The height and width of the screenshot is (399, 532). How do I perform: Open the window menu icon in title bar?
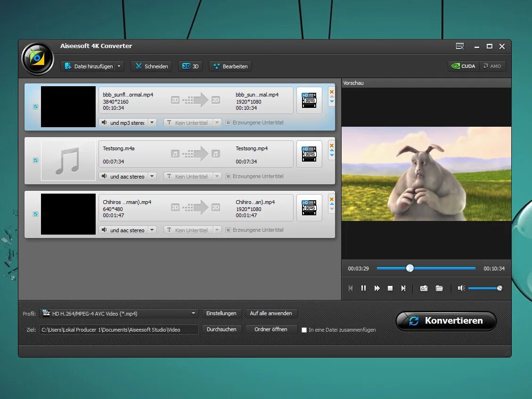(x=460, y=46)
